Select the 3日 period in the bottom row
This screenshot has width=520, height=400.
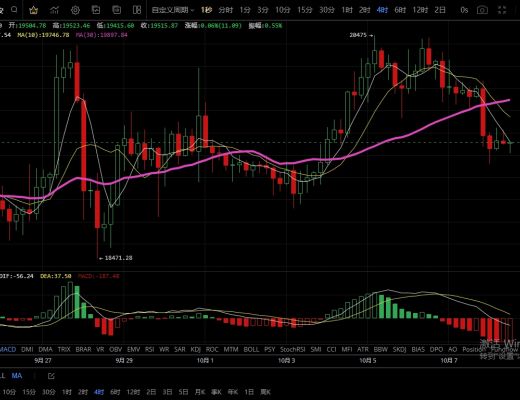tap(167, 392)
